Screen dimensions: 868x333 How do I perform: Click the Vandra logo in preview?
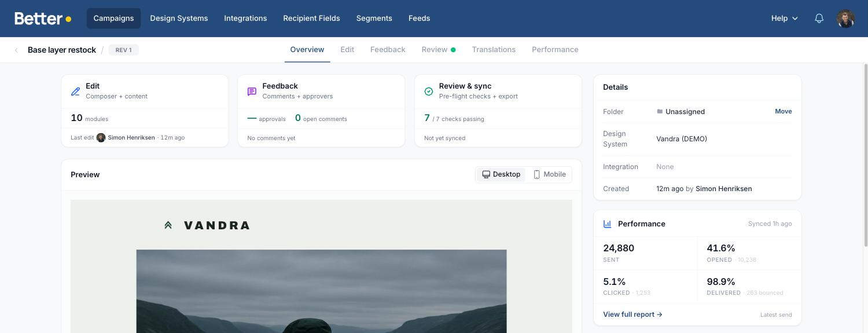(x=207, y=225)
